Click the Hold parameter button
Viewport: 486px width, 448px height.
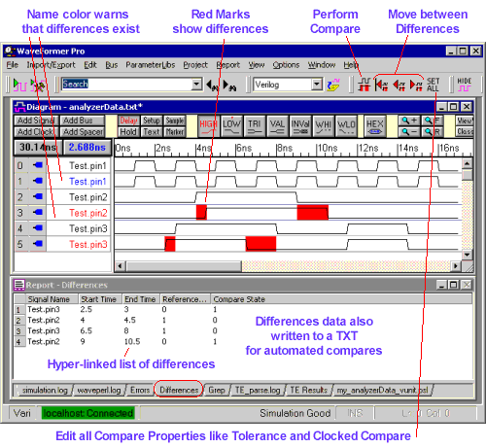(128, 131)
